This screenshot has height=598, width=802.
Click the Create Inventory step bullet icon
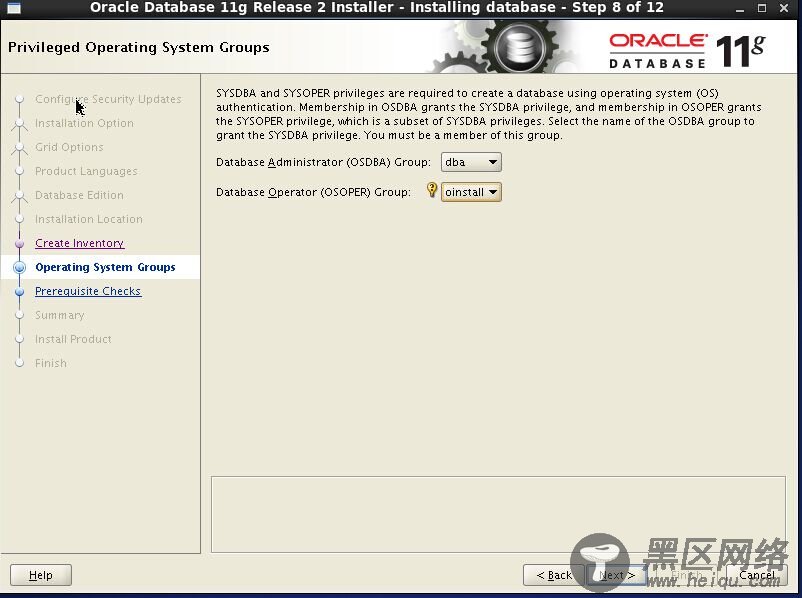[19, 244]
